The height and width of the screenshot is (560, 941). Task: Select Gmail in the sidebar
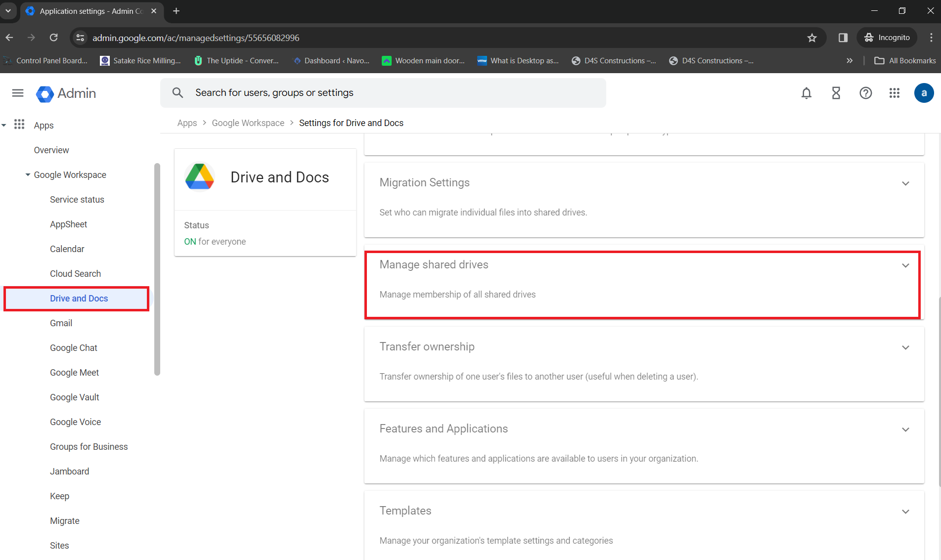(61, 323)
